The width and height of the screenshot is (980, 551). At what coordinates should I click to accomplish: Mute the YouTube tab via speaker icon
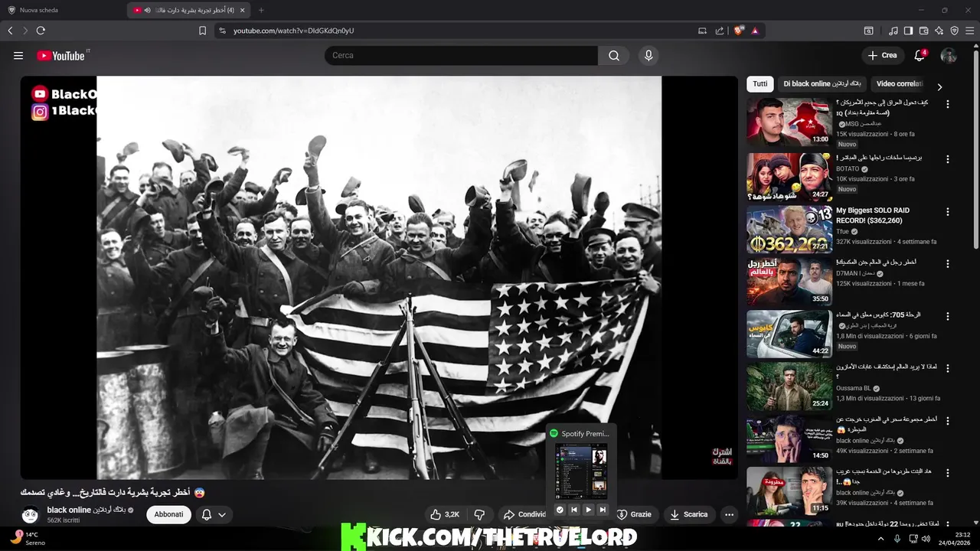[147, 10]
